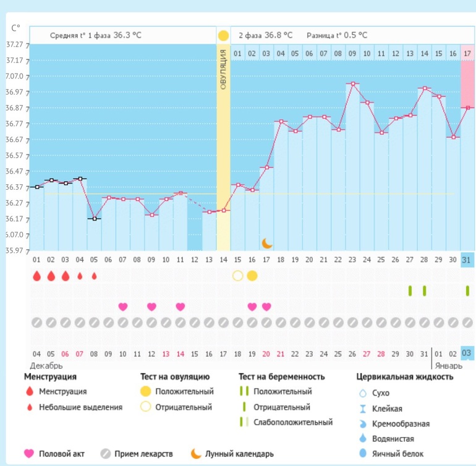Click the empty negative ovulation test circle in the chart
The width and height of the screenshot is (476, 466).
tap(237, 276)
